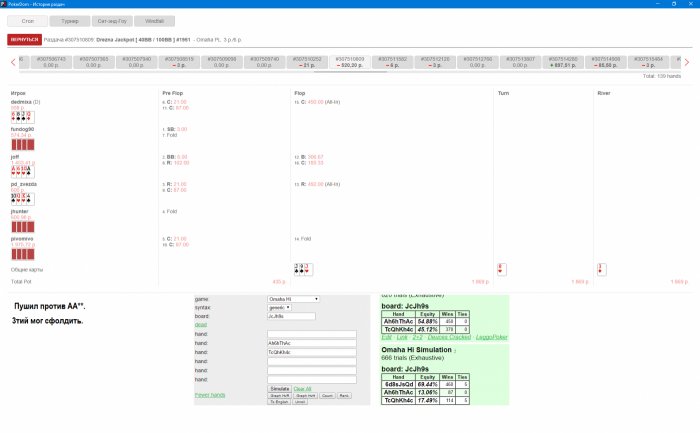700x433 pixels.
Task: Click the PokerDom app icon in title bar
Action: point(3,4)
